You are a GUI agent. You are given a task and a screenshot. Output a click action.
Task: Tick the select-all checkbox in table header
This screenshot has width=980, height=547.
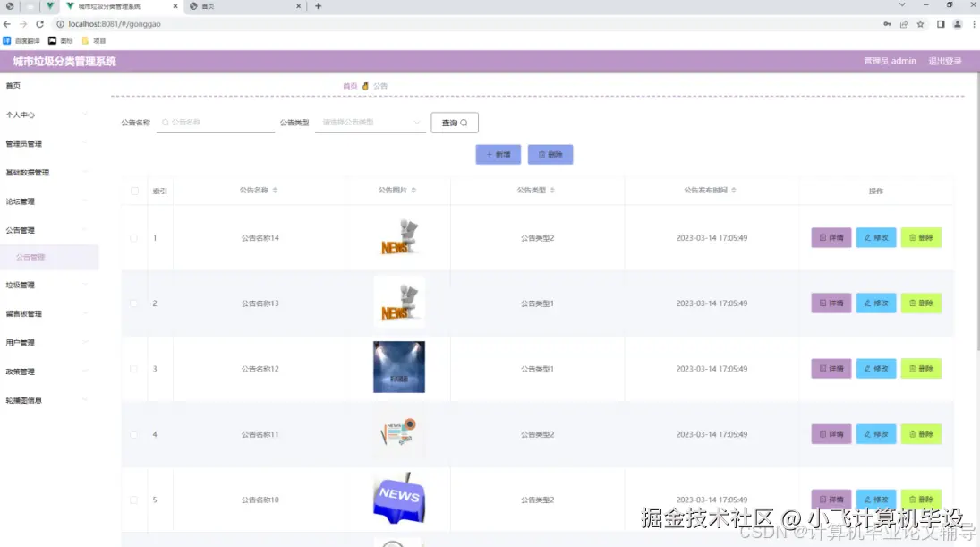click(134, 191)
